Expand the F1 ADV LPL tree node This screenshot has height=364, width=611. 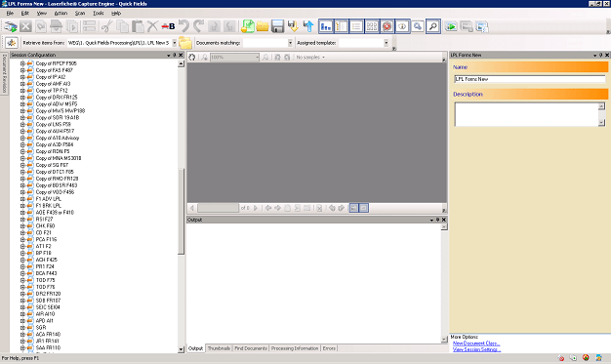(22, 199)
